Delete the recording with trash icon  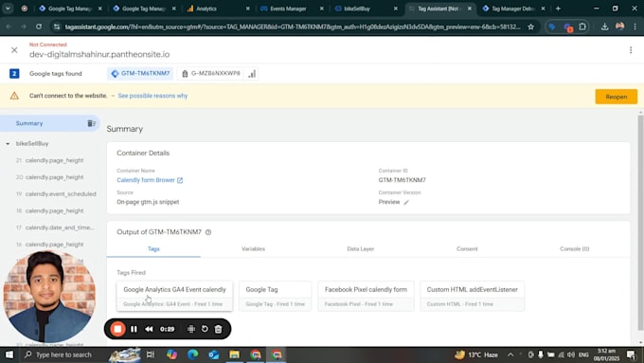(219, 329)
